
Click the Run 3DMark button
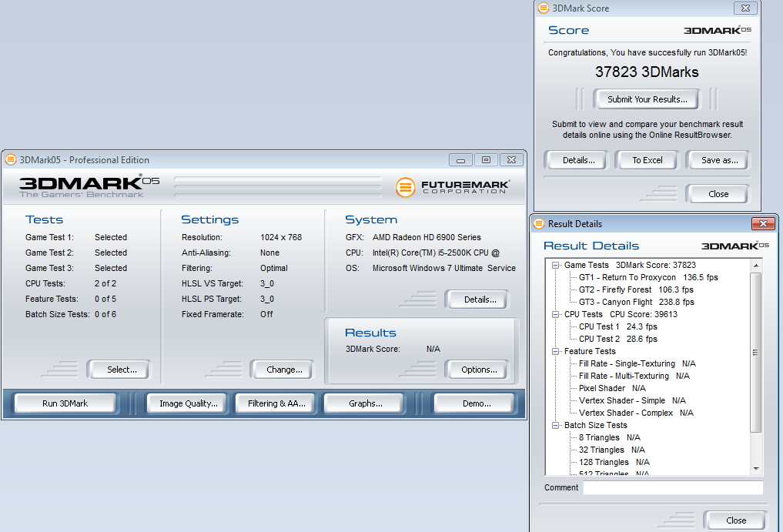click(x=65, y=403)
